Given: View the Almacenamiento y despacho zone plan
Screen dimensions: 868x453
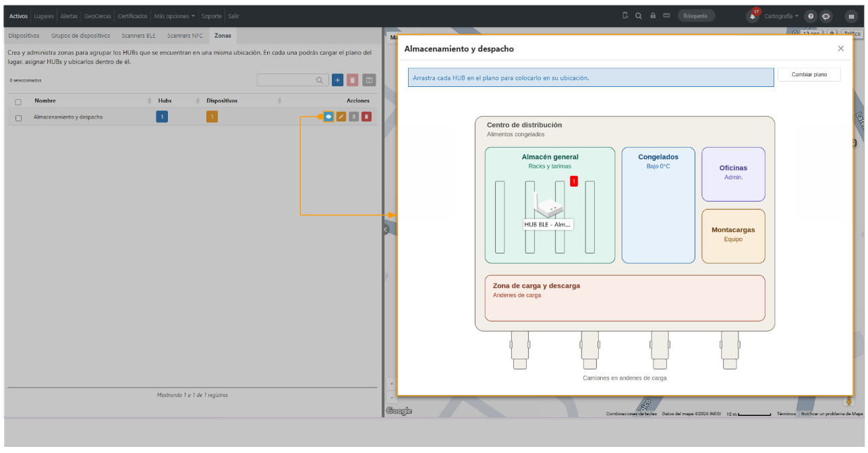Looking at the screenshot, I should tap(328, 117).
